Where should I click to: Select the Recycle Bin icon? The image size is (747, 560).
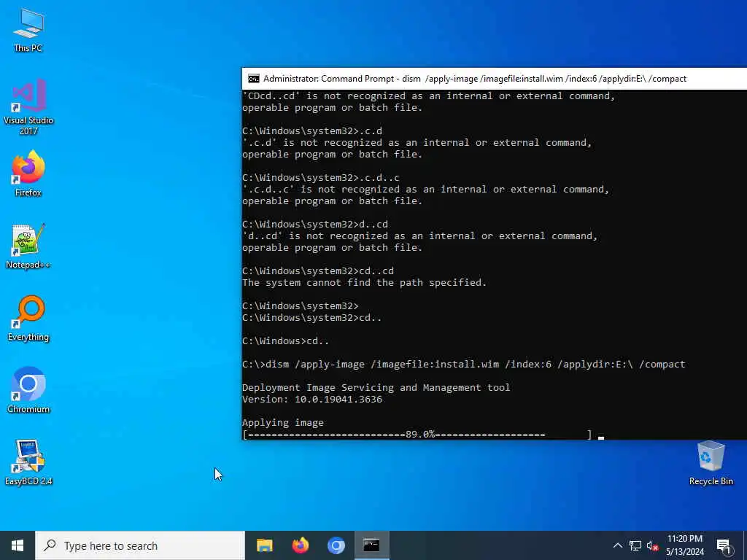click(711, 463)
